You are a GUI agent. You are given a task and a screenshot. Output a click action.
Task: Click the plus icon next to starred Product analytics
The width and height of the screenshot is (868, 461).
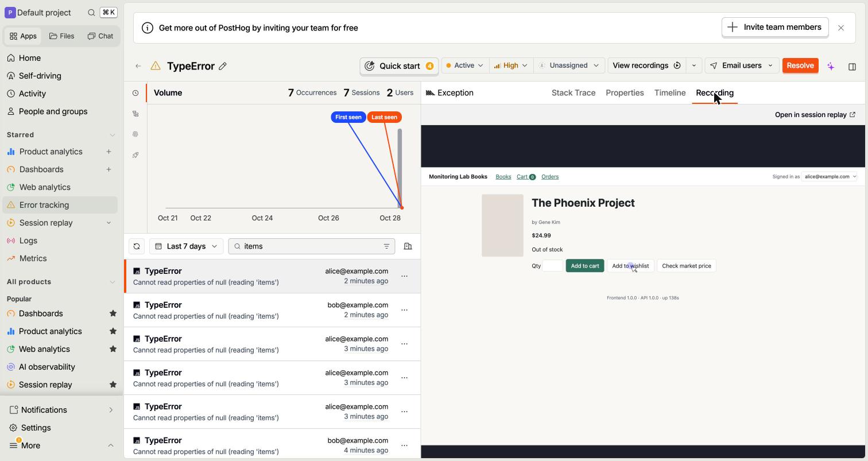[108, 152]
